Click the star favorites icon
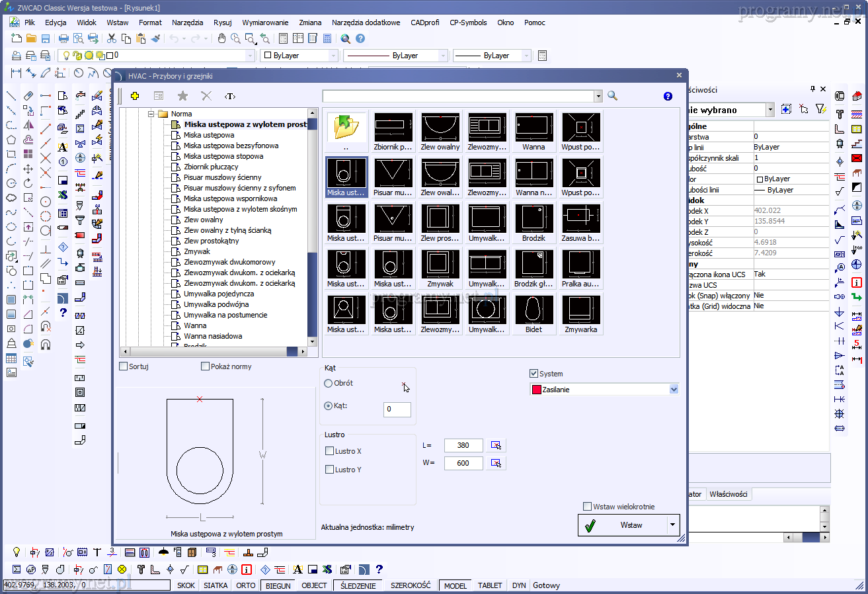 coord(182,96)
